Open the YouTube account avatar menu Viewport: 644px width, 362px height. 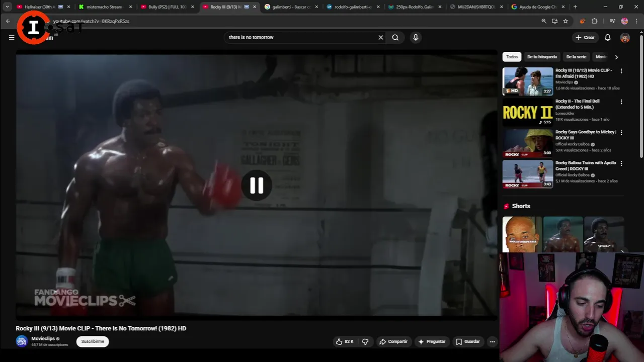pyautogui.click(x=625, y=38)
